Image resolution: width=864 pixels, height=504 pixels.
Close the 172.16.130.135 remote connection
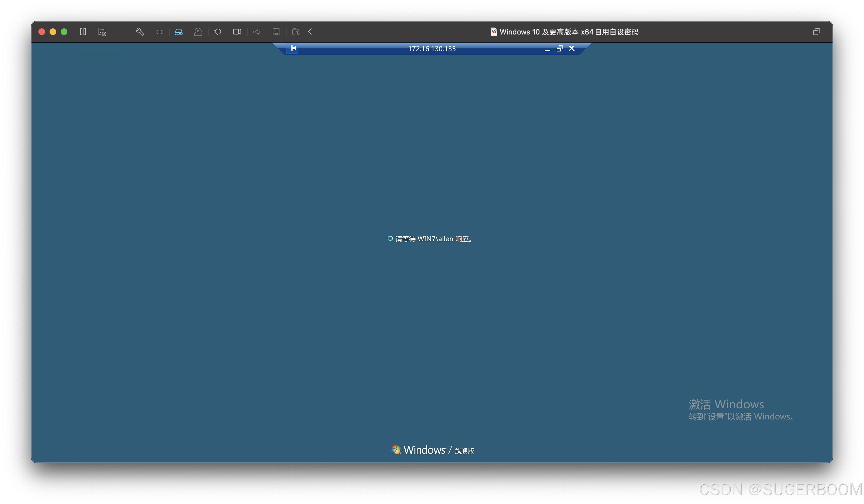(571, 48)
